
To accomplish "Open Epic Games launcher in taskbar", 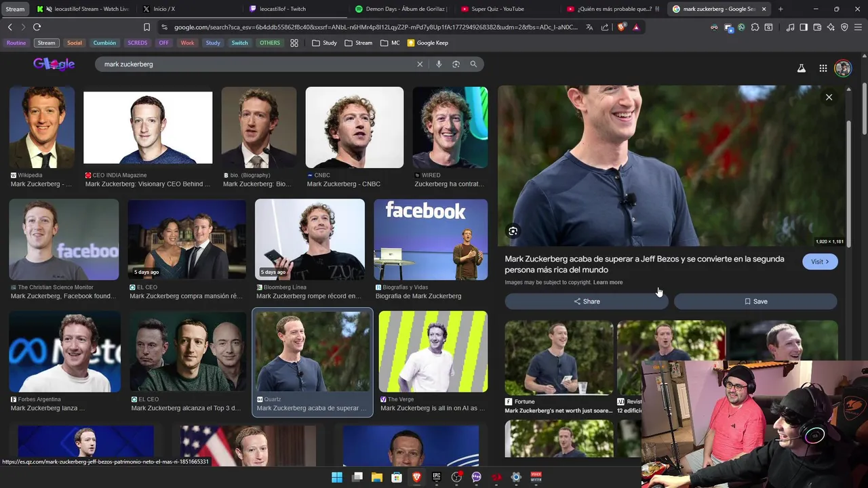I will click(x=437, y=477).
